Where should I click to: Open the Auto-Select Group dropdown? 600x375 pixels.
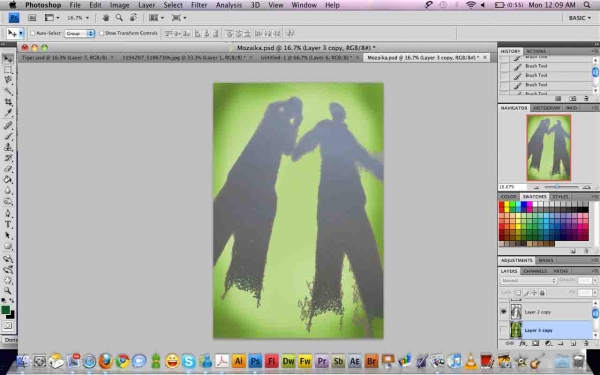tap(79, 34)
